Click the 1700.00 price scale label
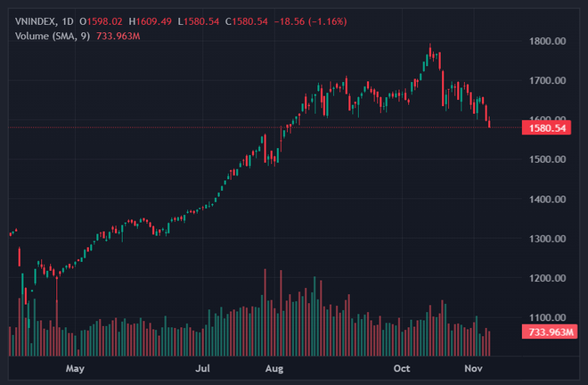Viewport: 588px width, 385px height. [x=548, y=80]
